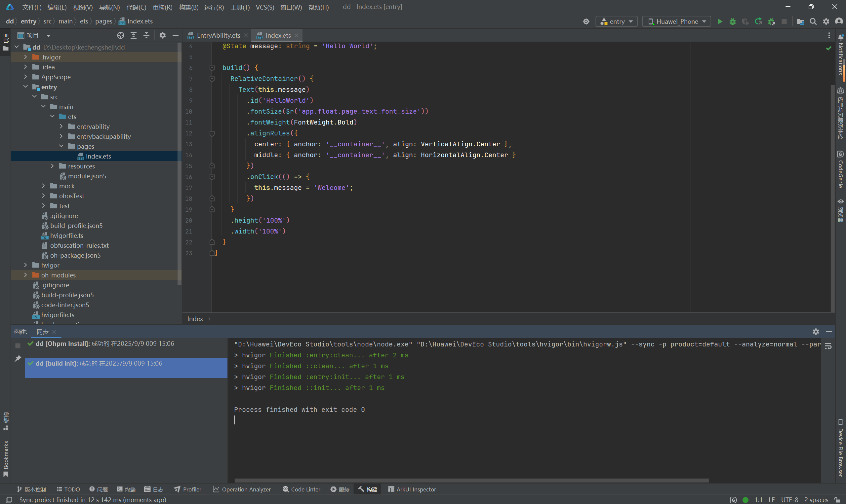Click the Index breadcrumb below editor
The image size is (846, 504).
coord(195,319)
